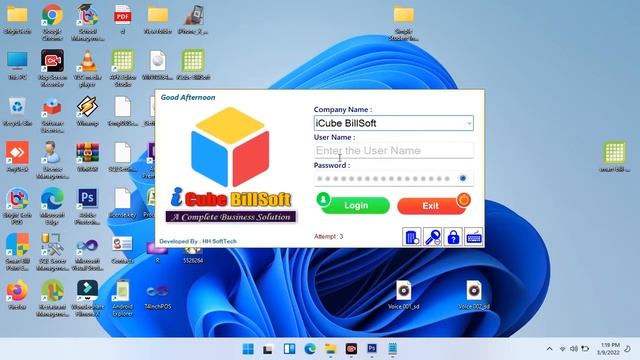Click the Password input field
Screen dimensions: 640x360
(393, 178)
